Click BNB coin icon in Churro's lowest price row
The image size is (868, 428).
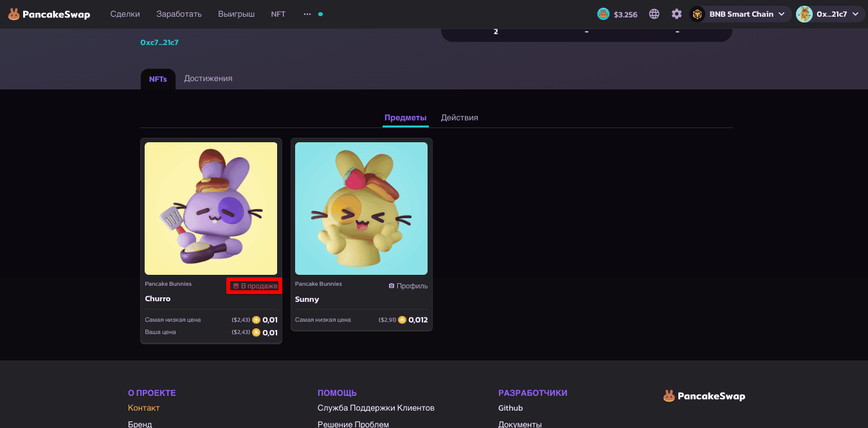[x=256, y=320]
